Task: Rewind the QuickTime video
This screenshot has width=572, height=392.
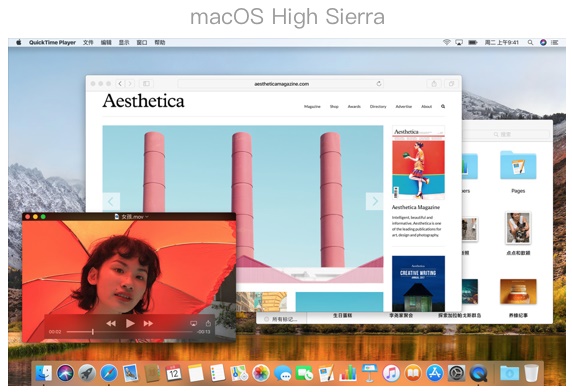Action: 111,323
